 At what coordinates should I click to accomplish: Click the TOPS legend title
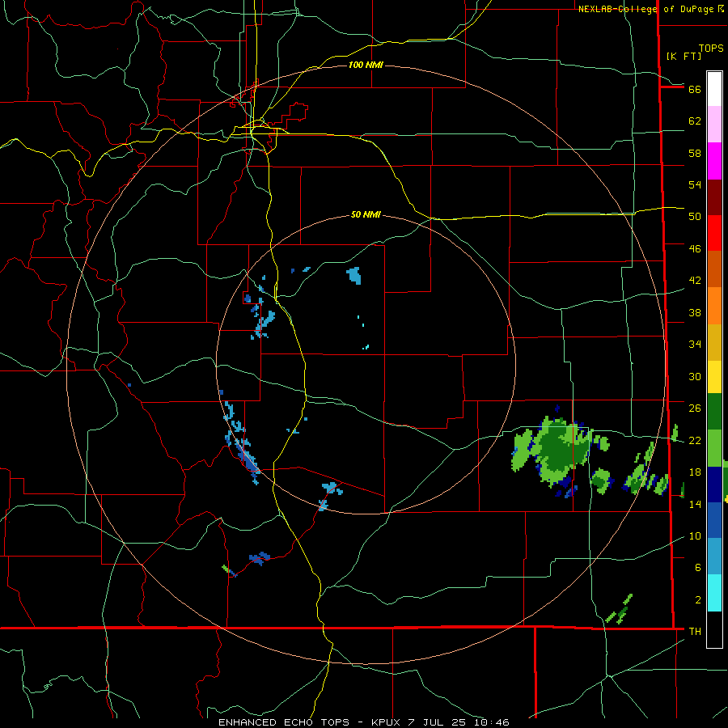pyautogui.click(x=711, y=48)
